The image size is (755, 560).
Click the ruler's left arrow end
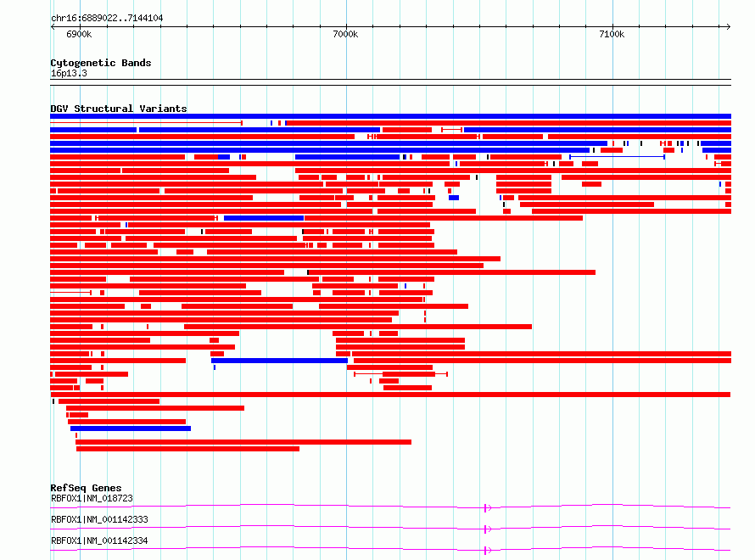[x=53, y=26]
